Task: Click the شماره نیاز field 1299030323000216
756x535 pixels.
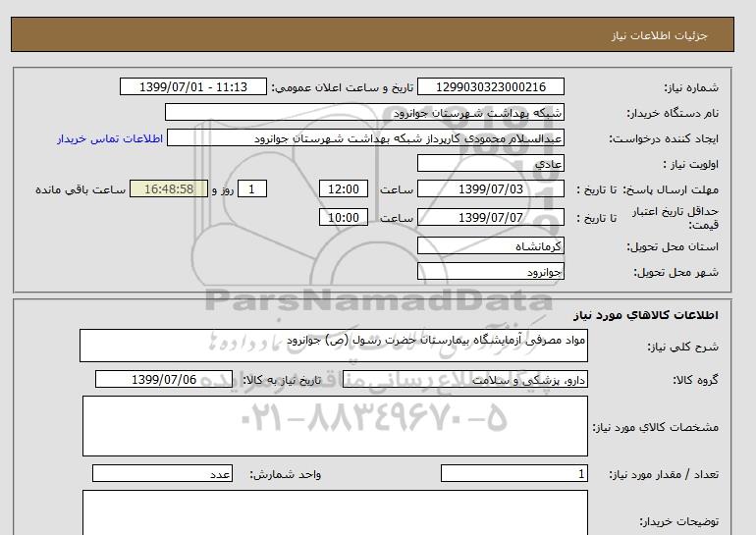Action: point(490,87)
